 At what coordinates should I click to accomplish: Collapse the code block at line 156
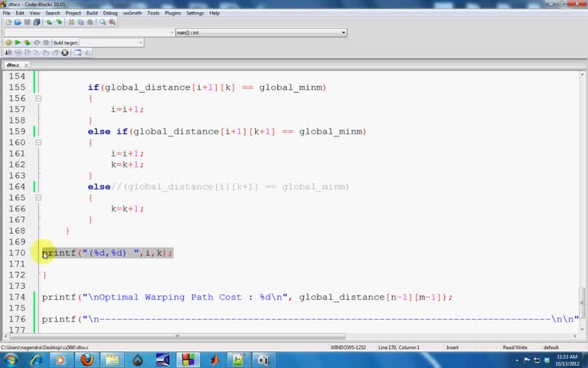click(38, 98)
